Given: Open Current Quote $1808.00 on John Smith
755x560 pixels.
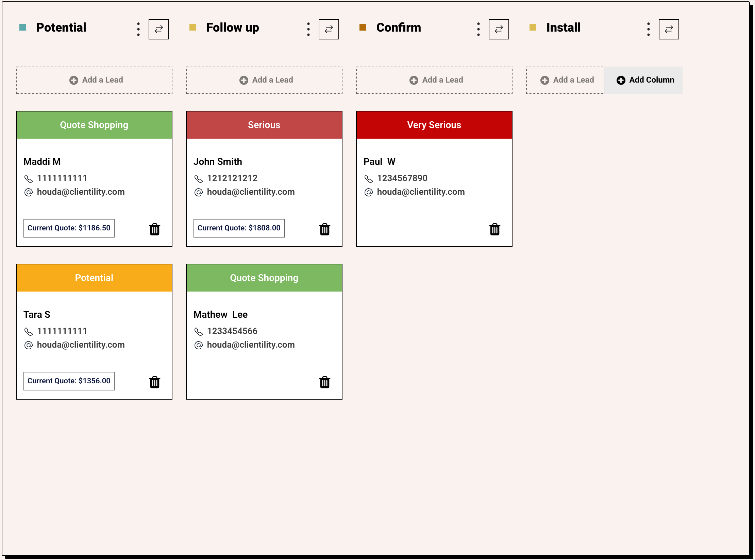Looking at the screenshot, I should click(x=239, y=228).
